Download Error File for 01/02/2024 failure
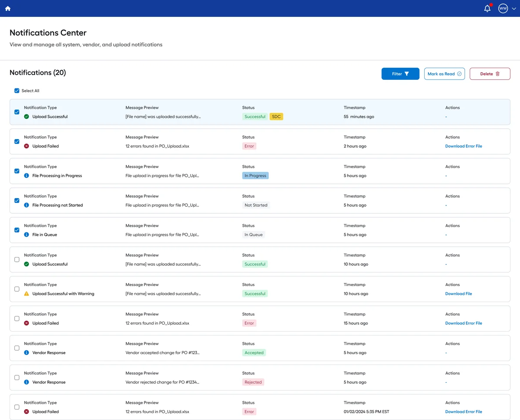520x420 pixels. pyautogui.click(x=464, y=412)
